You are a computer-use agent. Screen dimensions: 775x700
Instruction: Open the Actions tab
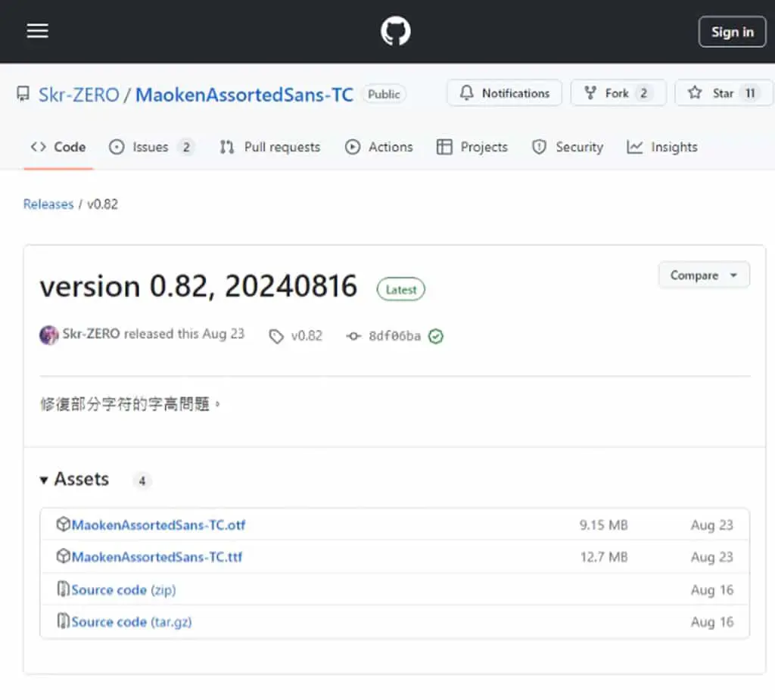click(x=378, y=147)
